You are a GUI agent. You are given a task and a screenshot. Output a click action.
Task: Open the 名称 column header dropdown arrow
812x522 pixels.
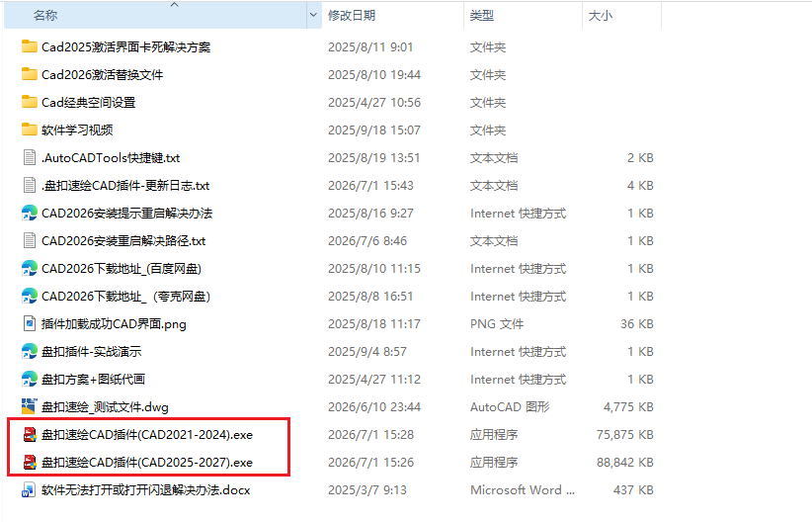[313, 15]
